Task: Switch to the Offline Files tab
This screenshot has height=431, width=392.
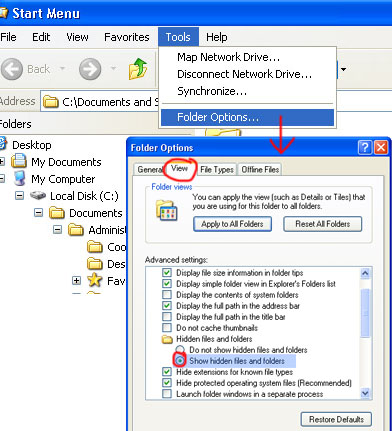Action: [260, 169]
